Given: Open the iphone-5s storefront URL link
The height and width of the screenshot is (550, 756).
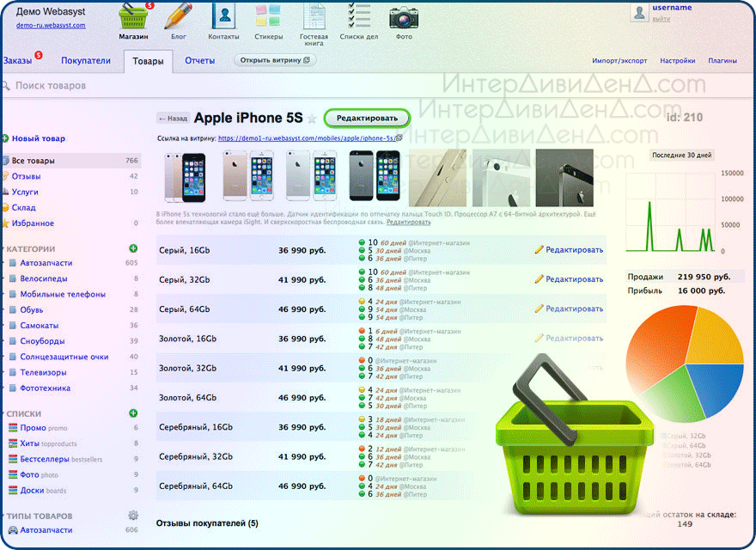Looking at the screenshot, I should pos(306,138).
